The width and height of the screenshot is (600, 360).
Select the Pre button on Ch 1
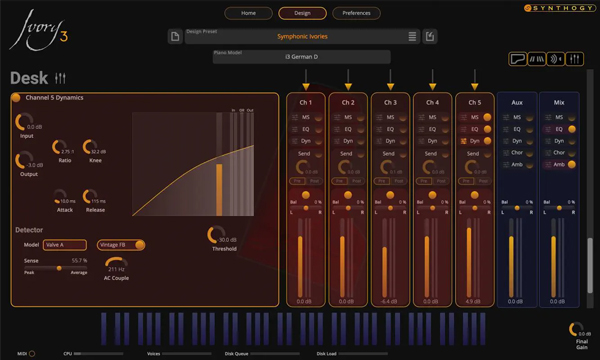click(x=297, y=181)
